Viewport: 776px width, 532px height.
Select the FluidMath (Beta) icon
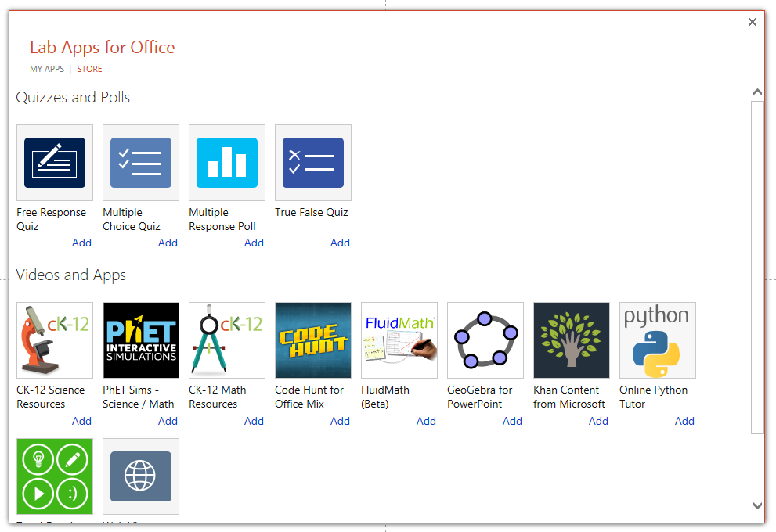tap(399, 340)
